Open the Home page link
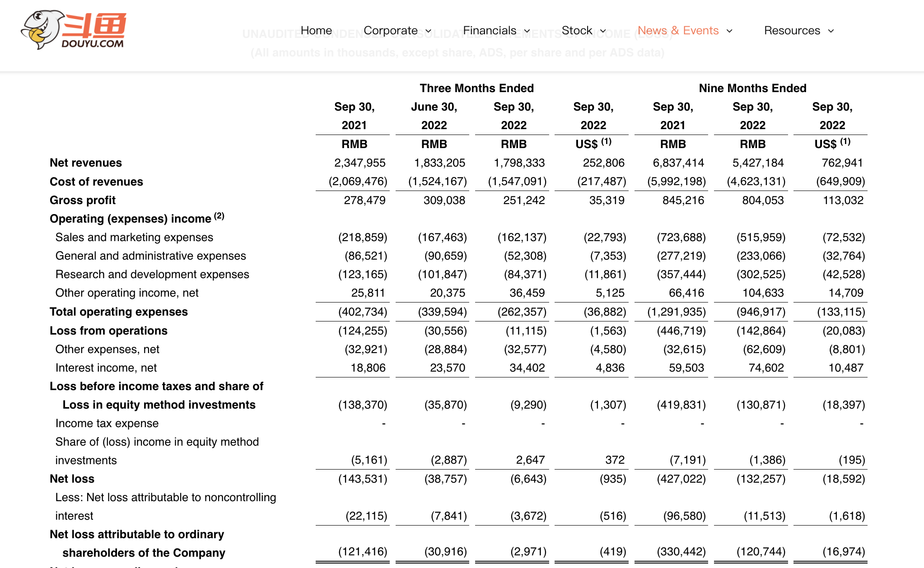This screenshot has height=568, width=924. coord(316,31)
